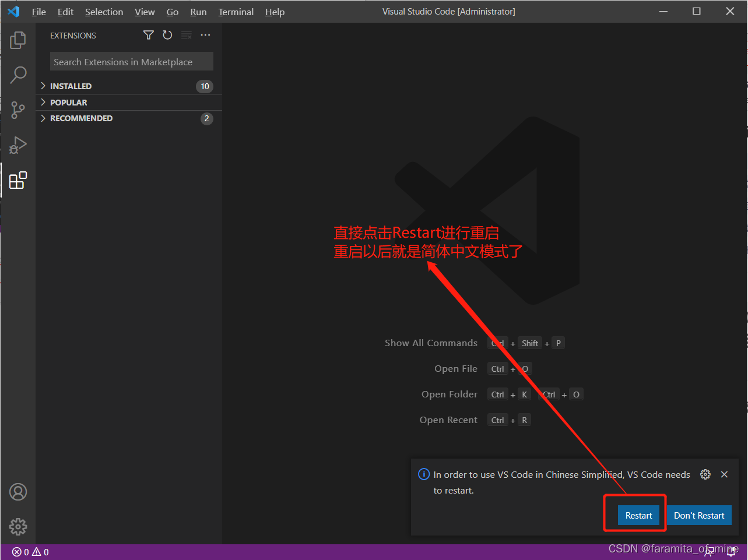Minimize the VS Code window
The width and height of the screenshot is (748, 560).
coord(663,12)
